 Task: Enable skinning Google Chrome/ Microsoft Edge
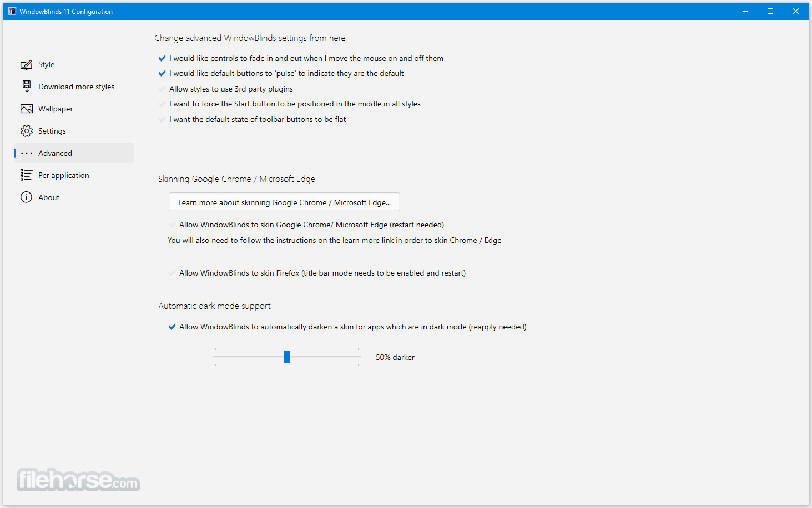pyautogui.click(x=172, y=225)
